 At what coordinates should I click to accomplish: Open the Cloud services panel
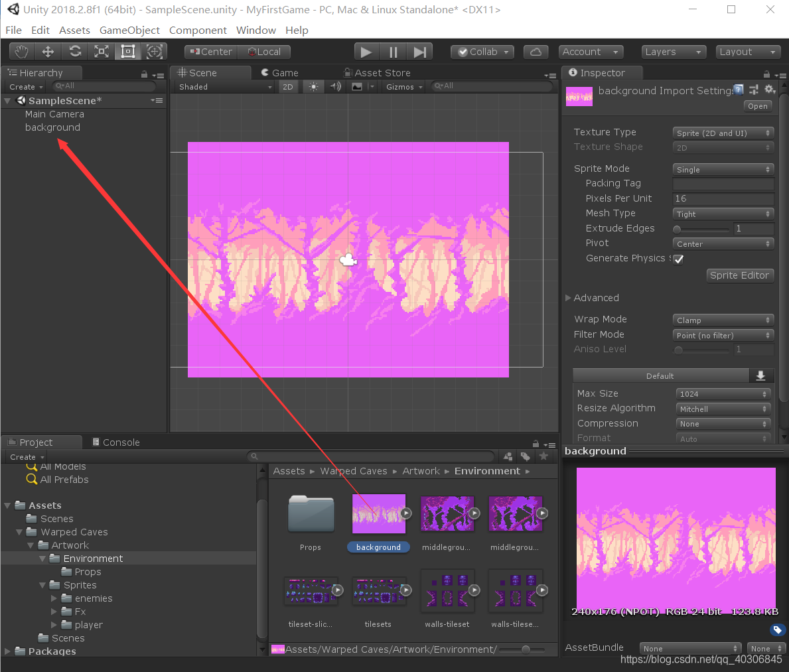click(x=536, y=52)
